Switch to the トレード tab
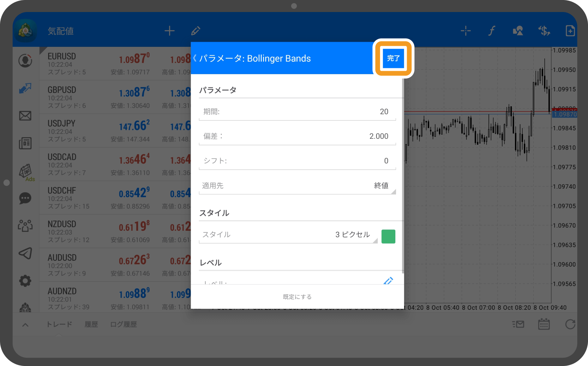 [x=59, y=324]
